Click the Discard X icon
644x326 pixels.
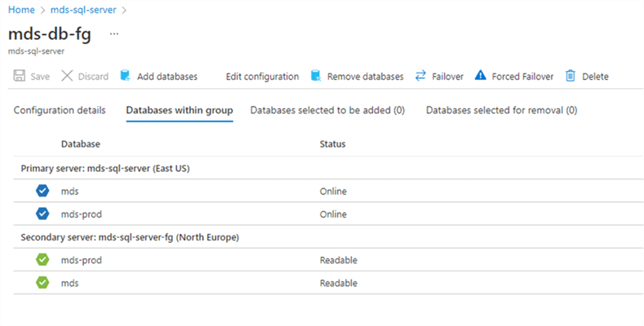[67, 76]
